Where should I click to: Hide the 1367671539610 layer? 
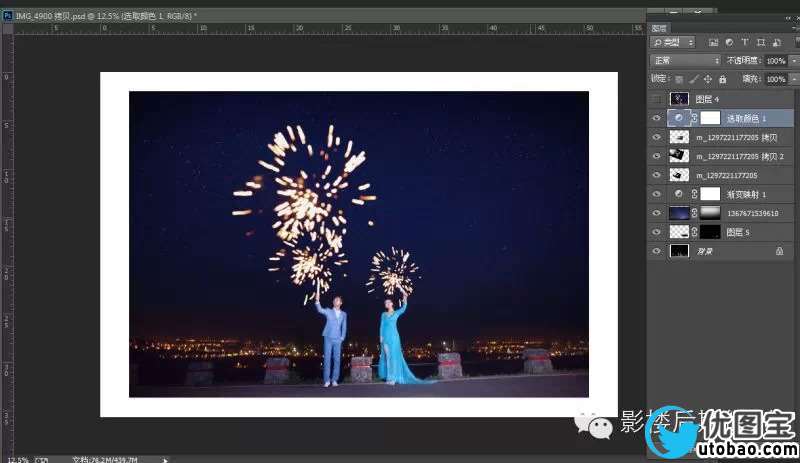pos(657,213)
